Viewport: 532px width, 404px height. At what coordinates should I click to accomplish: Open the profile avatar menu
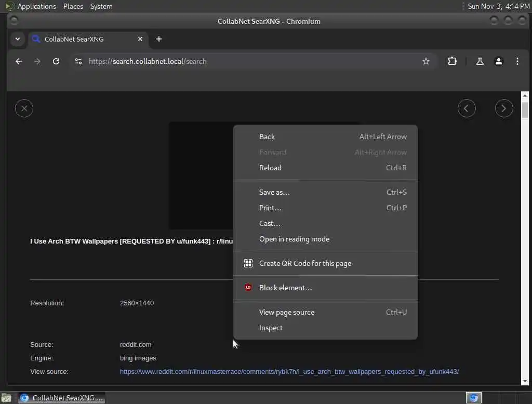498,61
